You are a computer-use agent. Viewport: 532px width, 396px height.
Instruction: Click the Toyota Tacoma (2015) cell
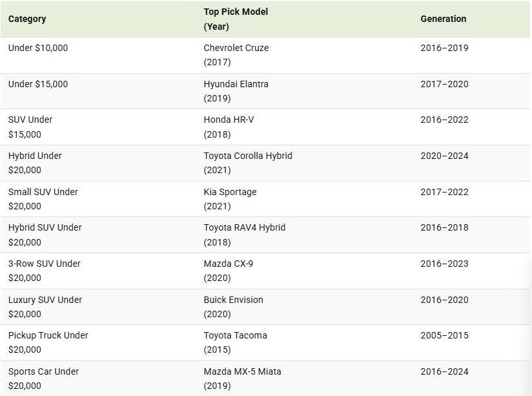pyautogui.click(x=235, y=342)
